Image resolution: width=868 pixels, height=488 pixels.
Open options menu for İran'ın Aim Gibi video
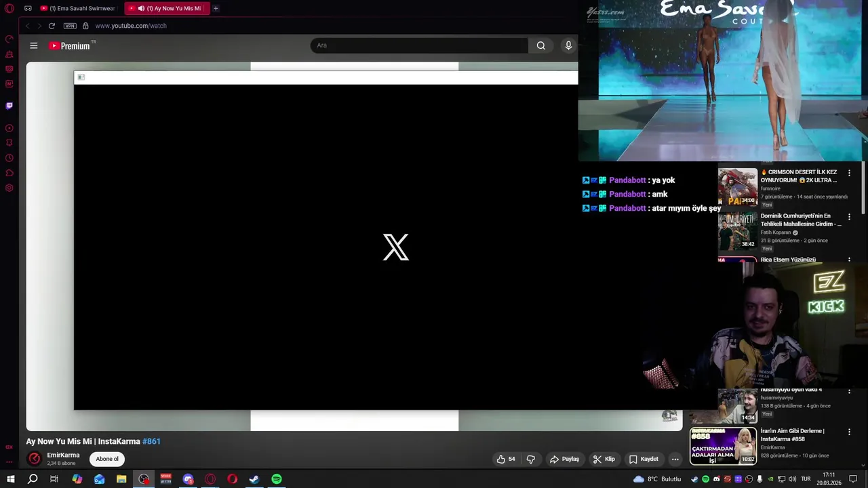pos(849,432)
